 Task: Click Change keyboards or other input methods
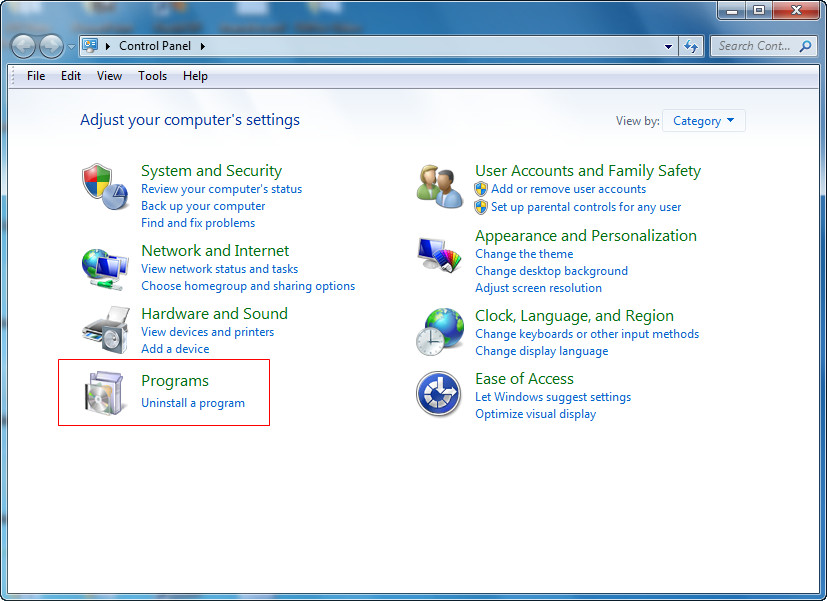(587, 334)
